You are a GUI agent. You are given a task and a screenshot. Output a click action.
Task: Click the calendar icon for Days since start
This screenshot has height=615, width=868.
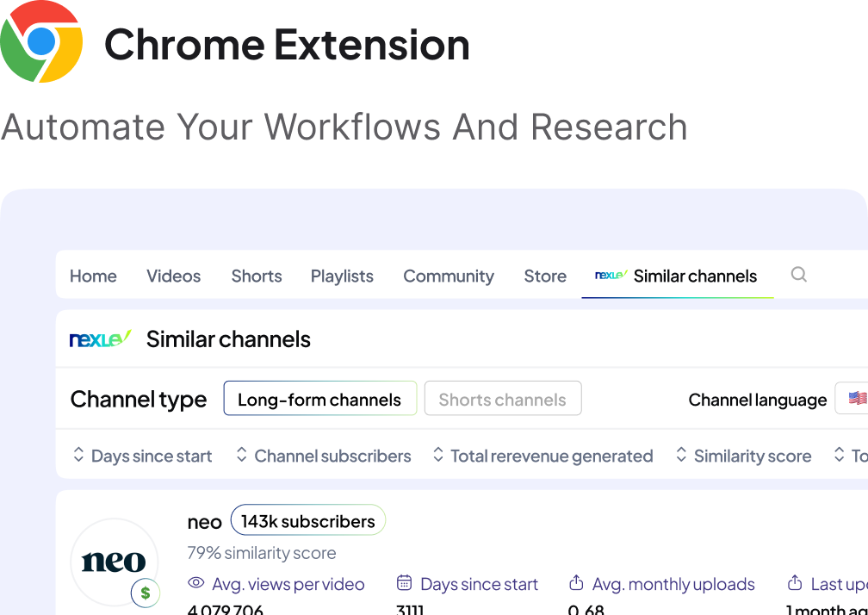[x=404, y=583]
